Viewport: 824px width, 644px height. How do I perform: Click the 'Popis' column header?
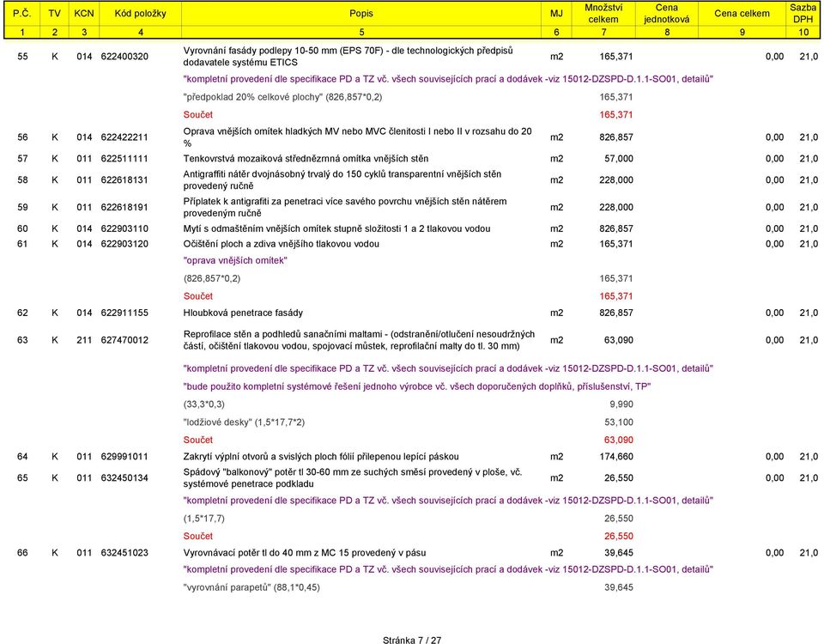click(361, 14)
